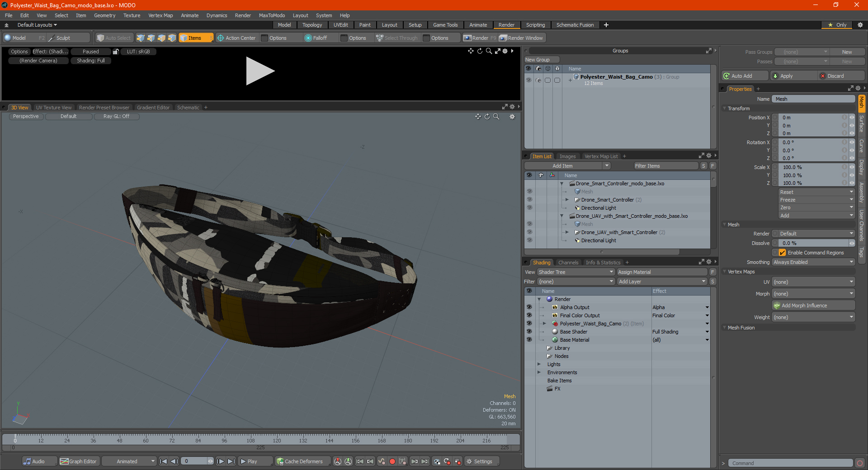
Task: Toggle visibility of Base Material layer
Action: (529, 340)
